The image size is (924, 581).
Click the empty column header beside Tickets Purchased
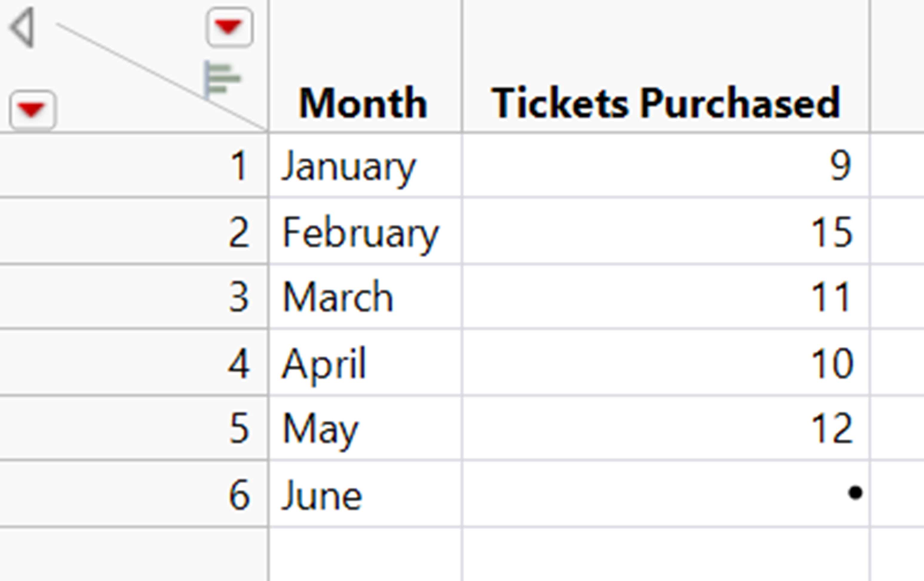897,66
